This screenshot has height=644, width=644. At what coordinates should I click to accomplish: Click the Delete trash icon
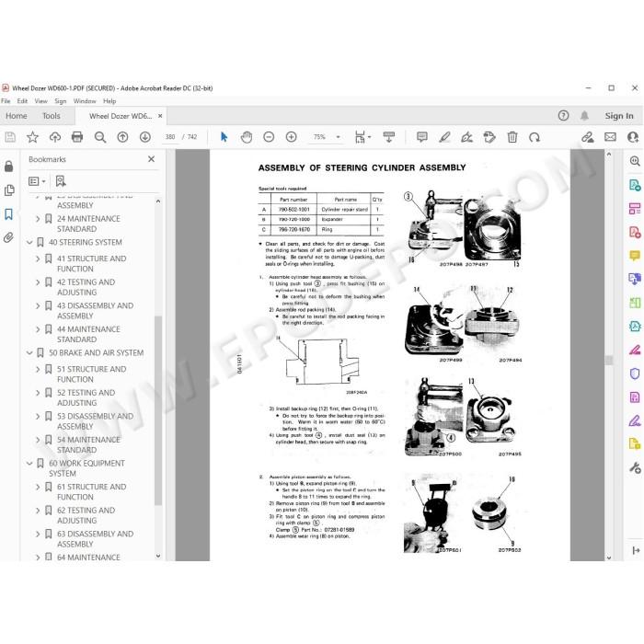click(x=512, y=137)
